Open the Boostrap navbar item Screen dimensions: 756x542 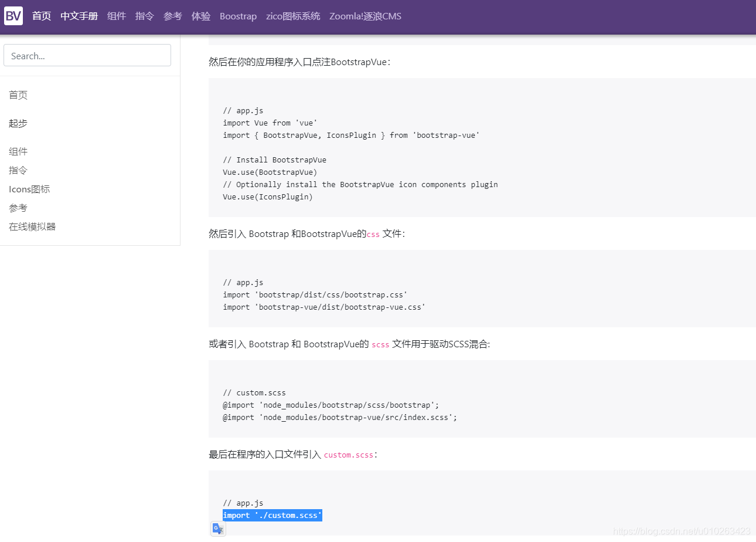pos(238,16)
